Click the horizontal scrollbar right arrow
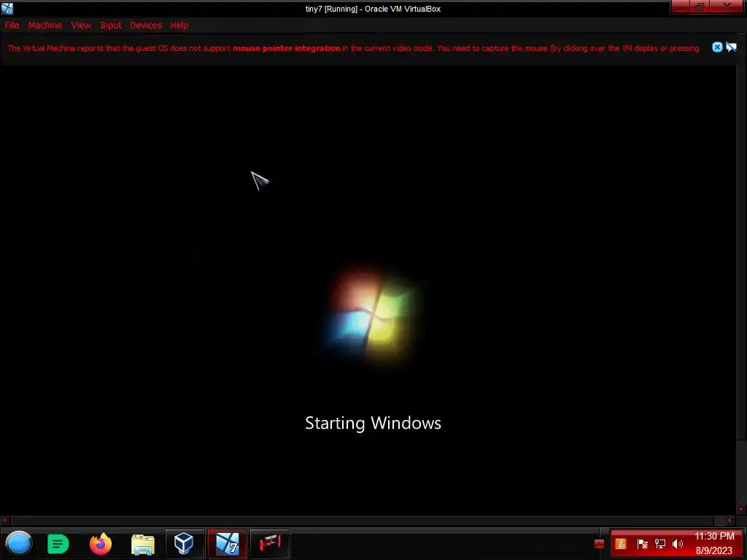This screenshot has width=747, height=560. (729, 521)
